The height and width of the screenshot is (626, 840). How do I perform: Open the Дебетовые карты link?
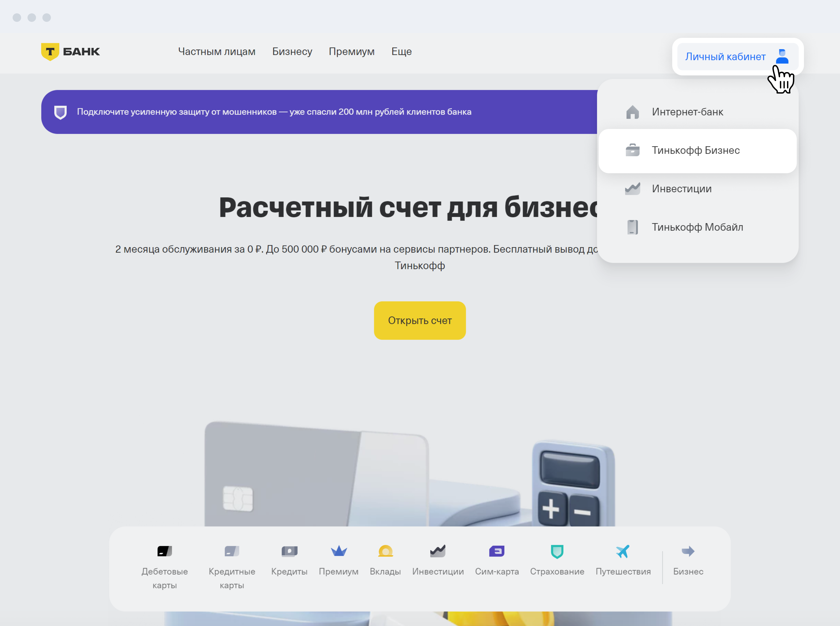(164, 578)
